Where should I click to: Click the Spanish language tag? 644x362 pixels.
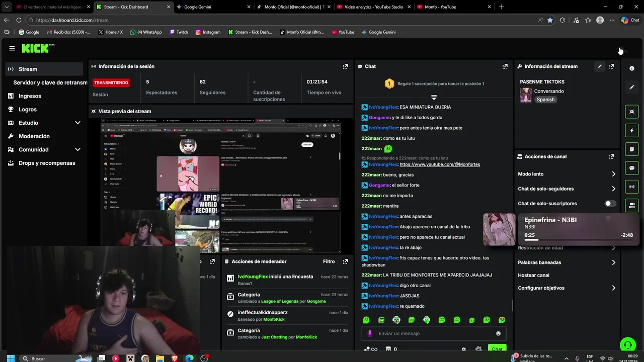545,100
